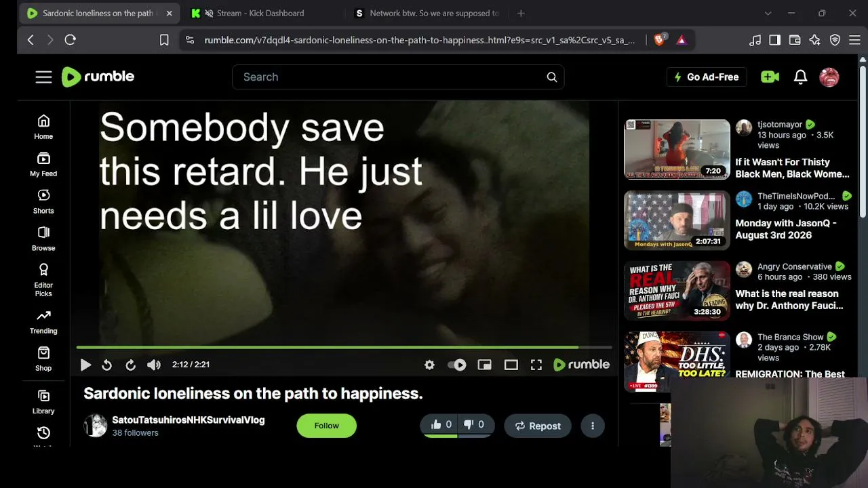
Task: Open the browser main menu
Action: click(854, 40)
